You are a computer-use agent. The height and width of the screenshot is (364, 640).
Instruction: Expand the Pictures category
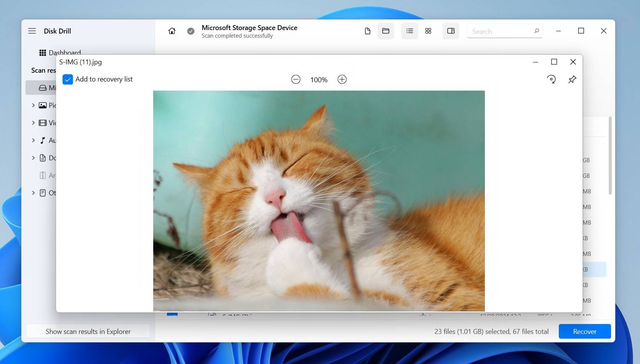pyautogui.click(x=33, y=105)
